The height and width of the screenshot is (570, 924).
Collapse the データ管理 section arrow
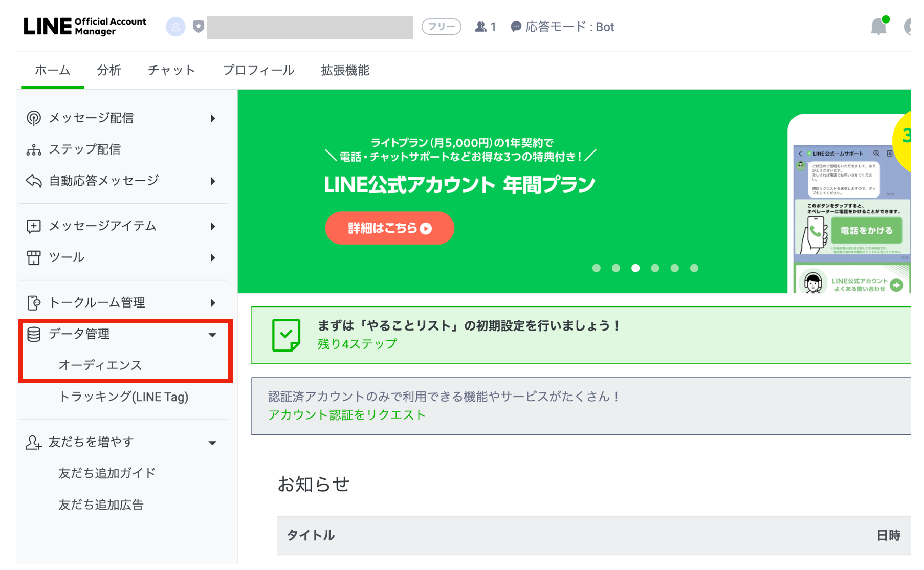tap(212, 335)
